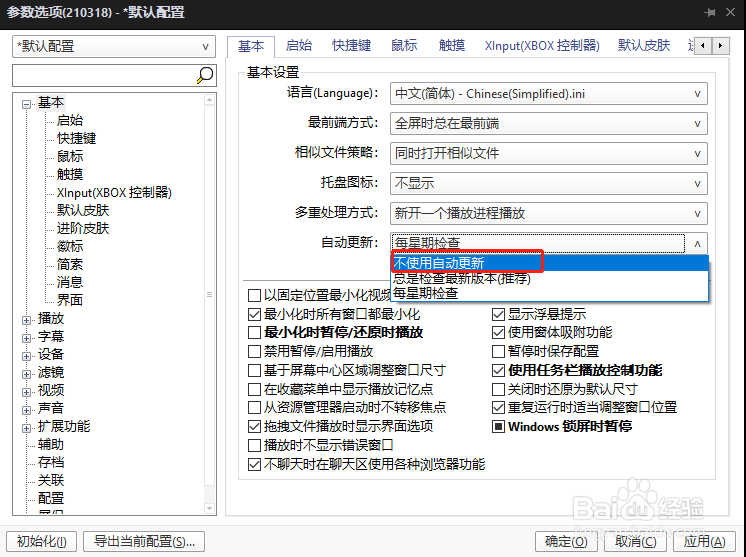Expand the 扩展功能 tree node
The image size is (746, 557).
click(27, 428)
